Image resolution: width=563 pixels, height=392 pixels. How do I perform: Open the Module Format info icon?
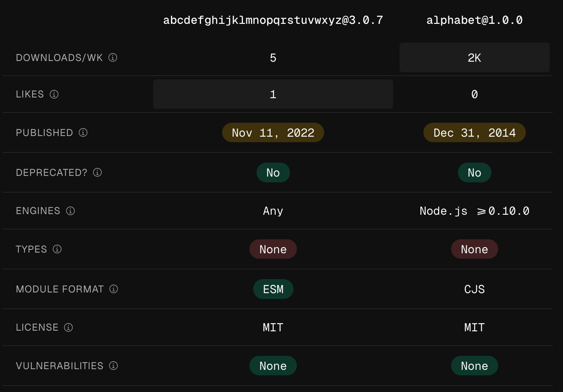click(x=114, y=289)
